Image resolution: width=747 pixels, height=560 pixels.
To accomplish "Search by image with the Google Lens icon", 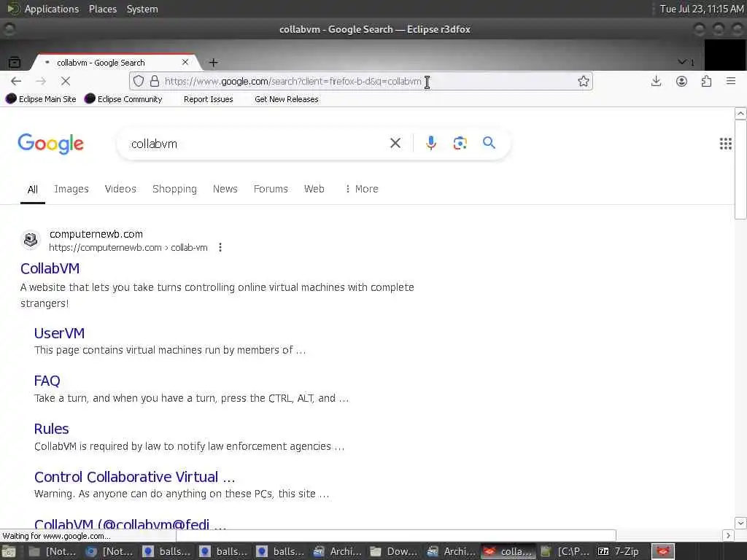I will 460,143.
